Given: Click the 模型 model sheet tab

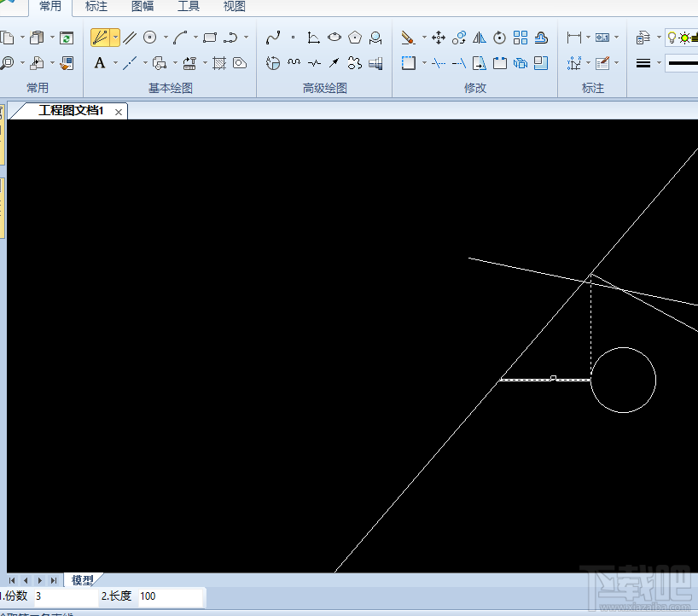Looking at the screenshot, I should pyautogui.click(x=83, y=580).
